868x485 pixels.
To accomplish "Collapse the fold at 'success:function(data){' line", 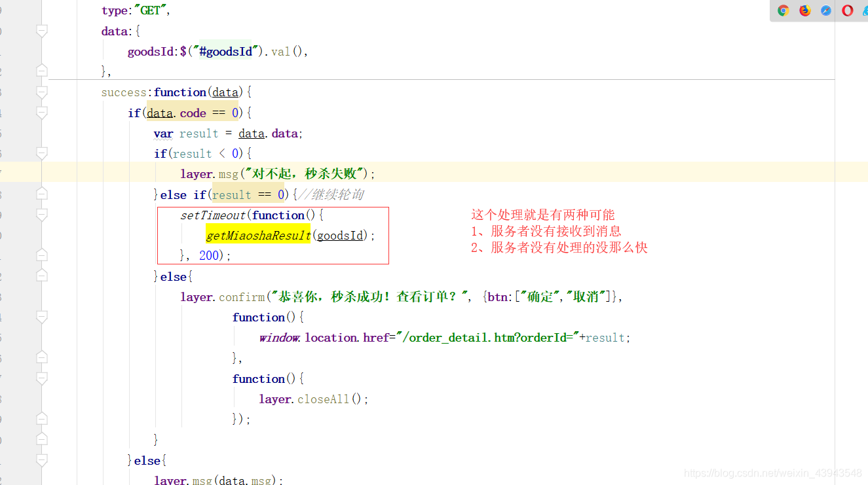I will pyautogui.click(x=42, y=92).
